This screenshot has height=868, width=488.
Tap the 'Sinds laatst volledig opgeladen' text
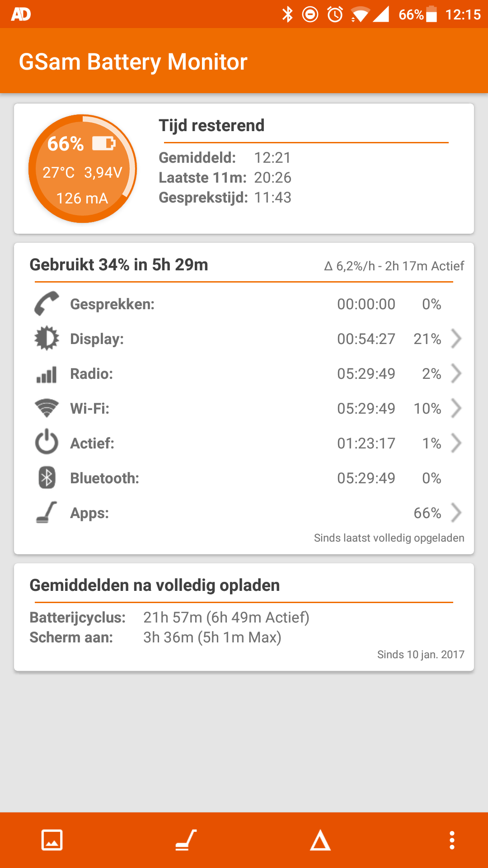(389, 538)
